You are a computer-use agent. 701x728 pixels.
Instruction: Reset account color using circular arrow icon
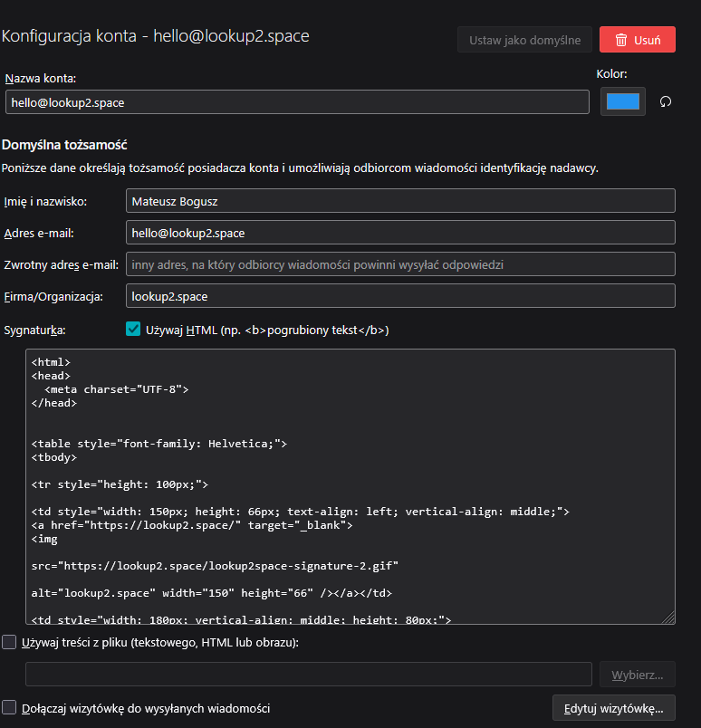tap(666, 101)
